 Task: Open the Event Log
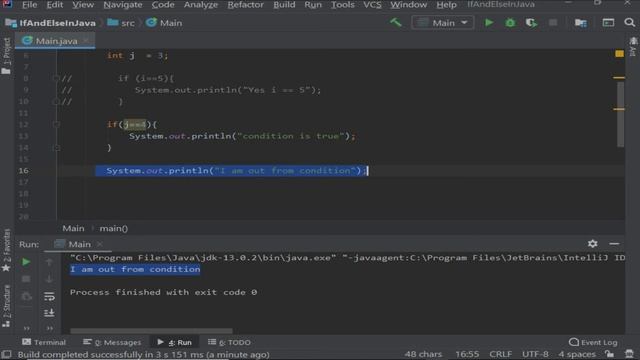(x=593, y=342)
